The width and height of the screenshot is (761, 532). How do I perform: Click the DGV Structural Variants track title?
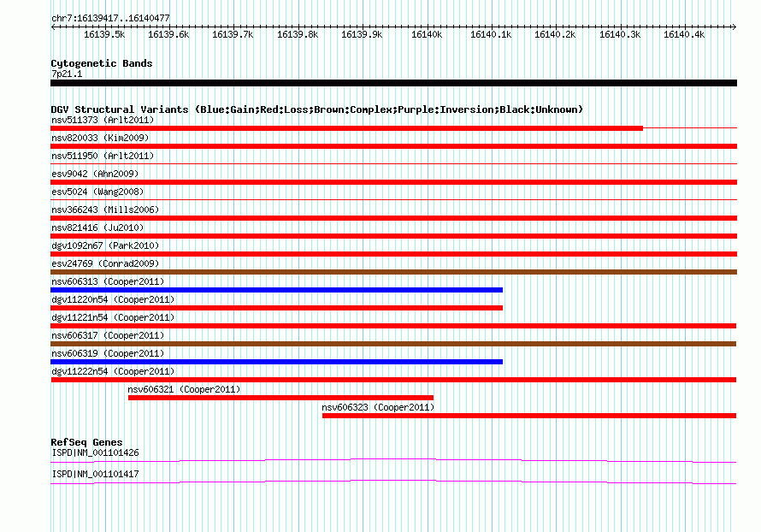pyautogui.click(x=317, y=109)
